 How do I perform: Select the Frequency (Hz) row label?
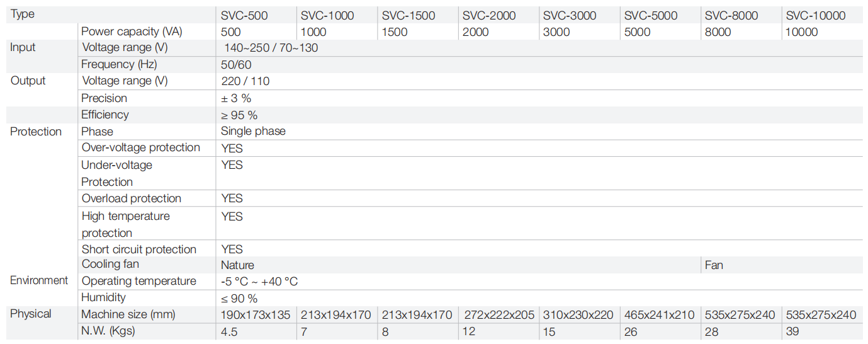pos(119,64)
